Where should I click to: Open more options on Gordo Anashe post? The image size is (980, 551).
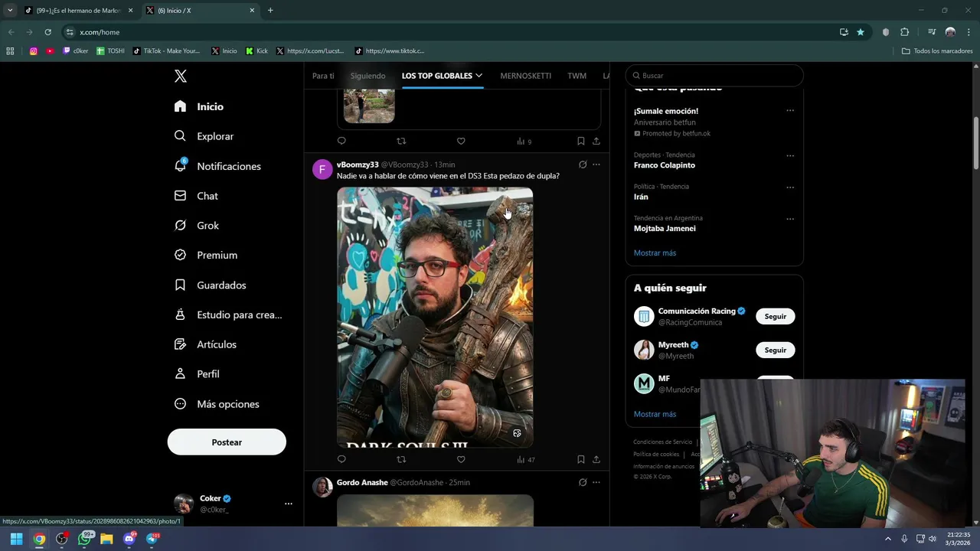596,482
